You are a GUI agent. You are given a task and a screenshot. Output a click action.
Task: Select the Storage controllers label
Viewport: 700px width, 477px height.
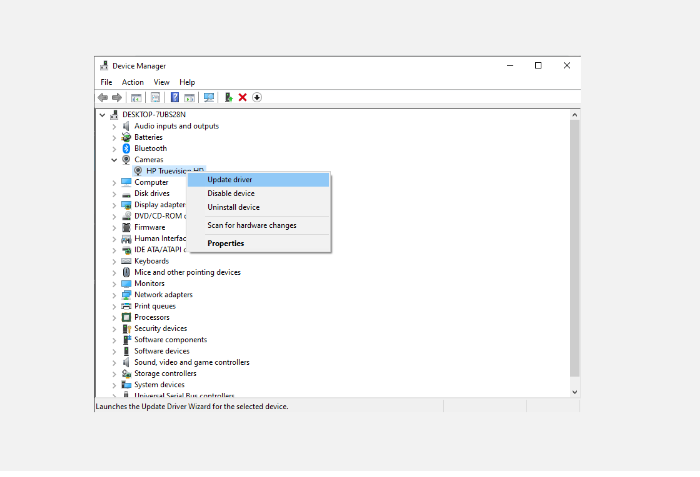(x=165, y=373)
